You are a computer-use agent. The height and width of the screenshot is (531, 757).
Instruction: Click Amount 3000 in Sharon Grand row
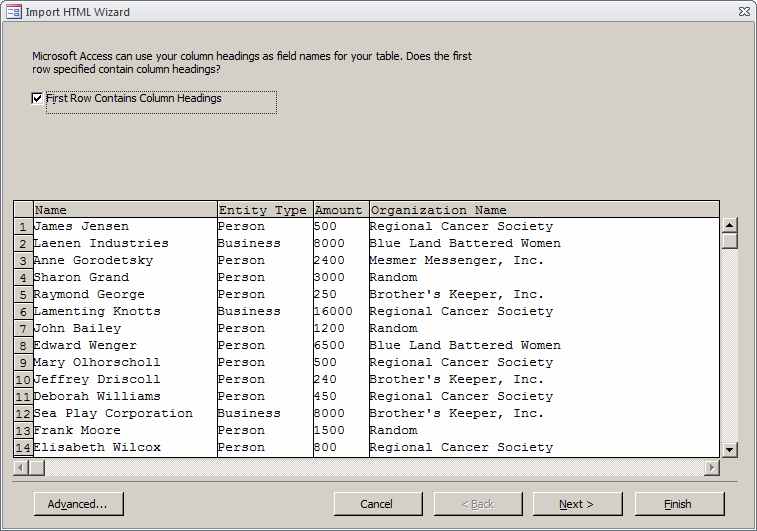pos(341,278)
